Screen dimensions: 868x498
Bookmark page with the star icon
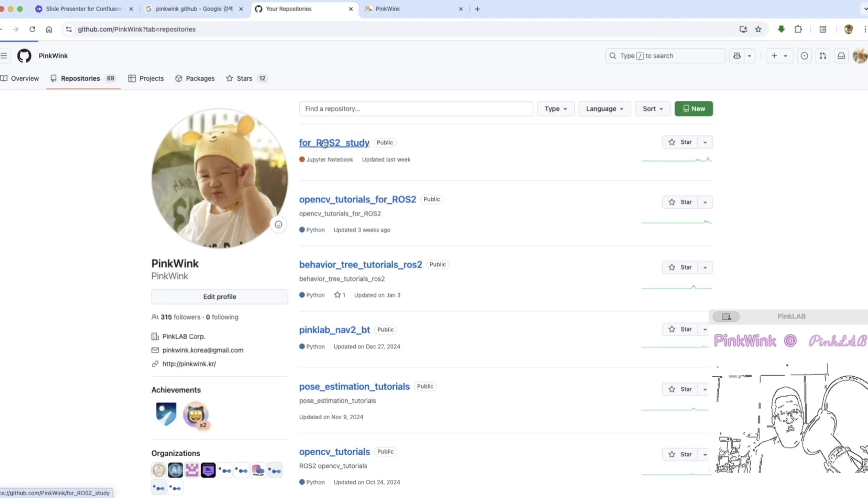pos(758,29)
